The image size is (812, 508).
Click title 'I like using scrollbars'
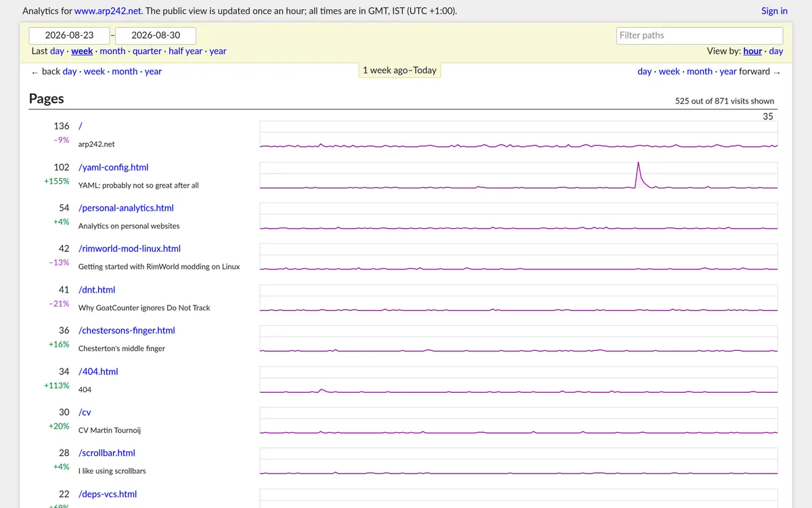(112, 471)
